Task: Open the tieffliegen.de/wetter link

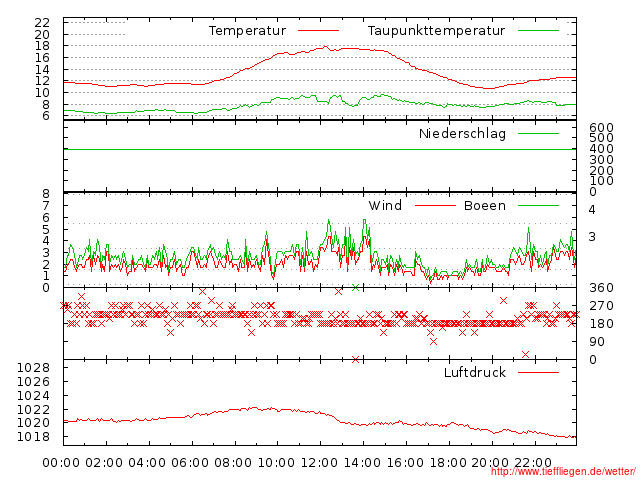Action: [x=563, y=472]
